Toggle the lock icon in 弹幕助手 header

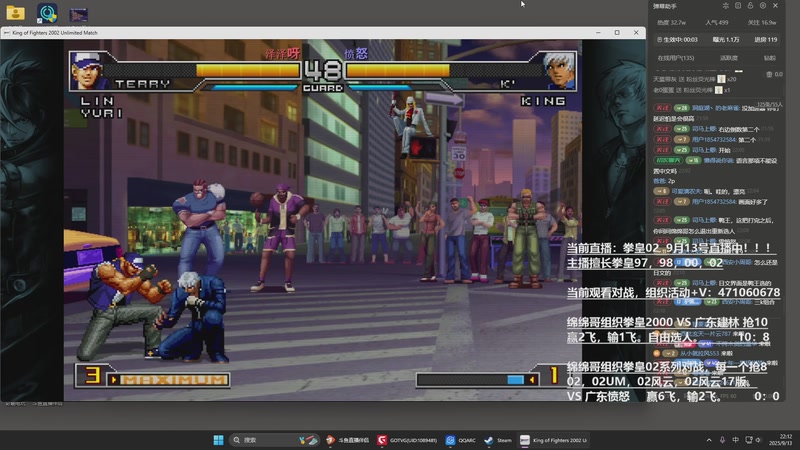[750, 6]
